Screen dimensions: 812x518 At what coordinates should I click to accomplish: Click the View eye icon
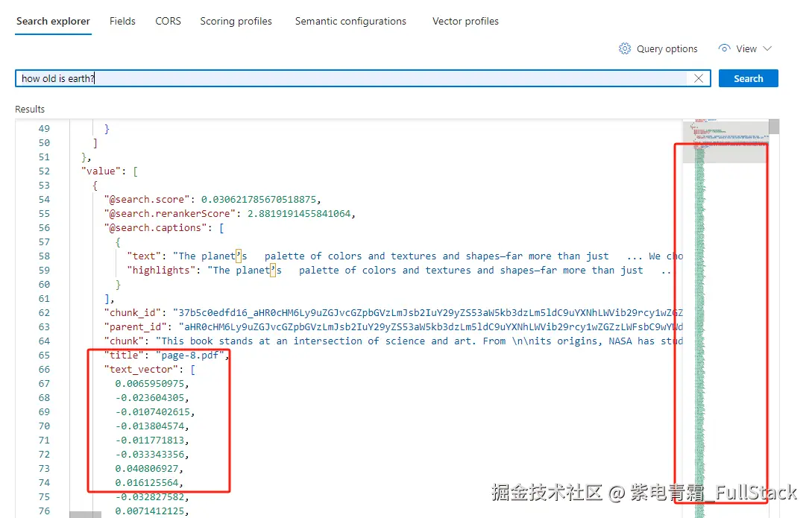pos(725,48)
